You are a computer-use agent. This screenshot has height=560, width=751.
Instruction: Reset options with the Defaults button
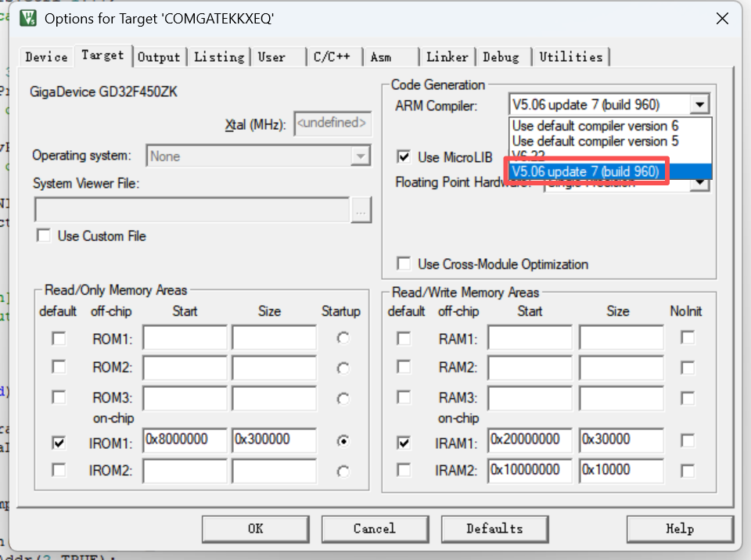click(494, 529)
